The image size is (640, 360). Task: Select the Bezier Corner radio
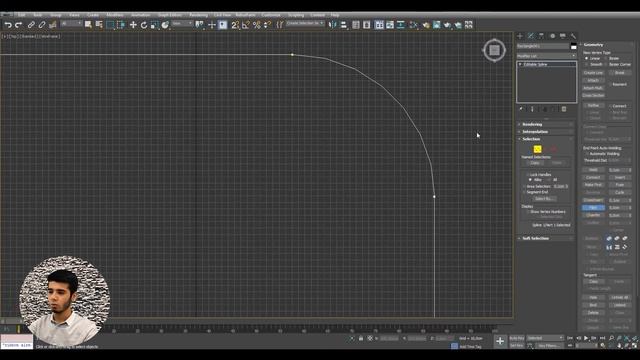606,64
